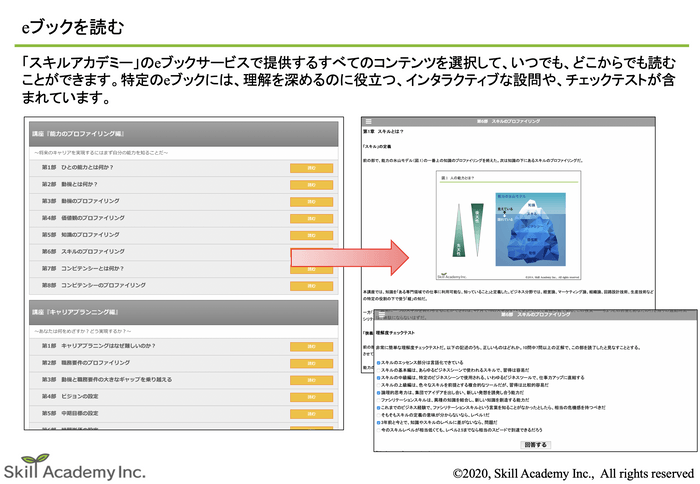Click the 第1章 スキルとは？ chapter heading
This screenshot has height=484, width=700.
[x=383, y=132]
